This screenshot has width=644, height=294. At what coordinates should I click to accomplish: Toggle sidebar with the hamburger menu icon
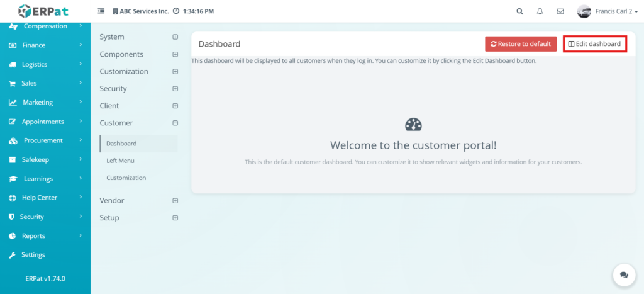[101, 11]
